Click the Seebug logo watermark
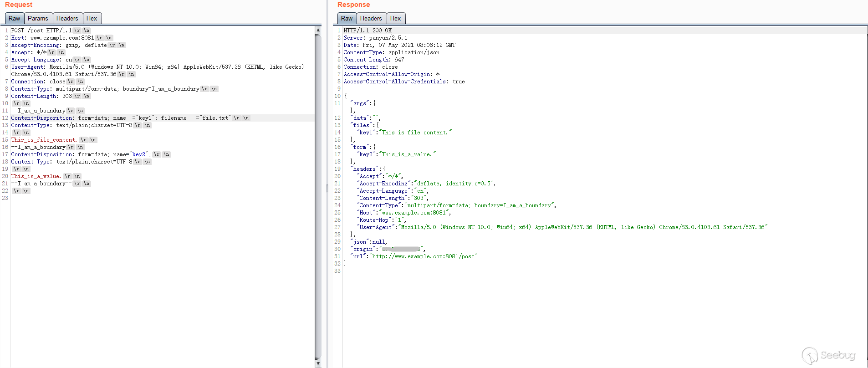 [829, 355]
